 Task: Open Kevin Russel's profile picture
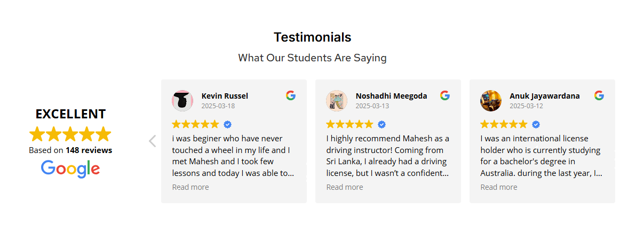[182, 101]
